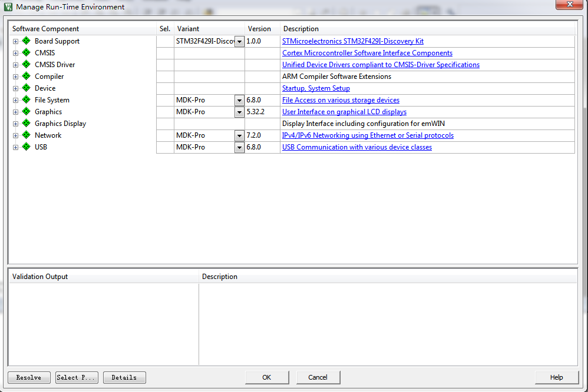Click the CMSIS green diamond icon
The width and height of the screenshot is (588, 392).
point(27,52)
